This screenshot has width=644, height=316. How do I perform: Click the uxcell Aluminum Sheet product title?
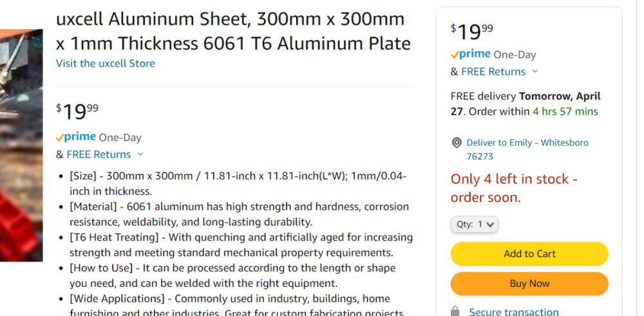(233, 31)
